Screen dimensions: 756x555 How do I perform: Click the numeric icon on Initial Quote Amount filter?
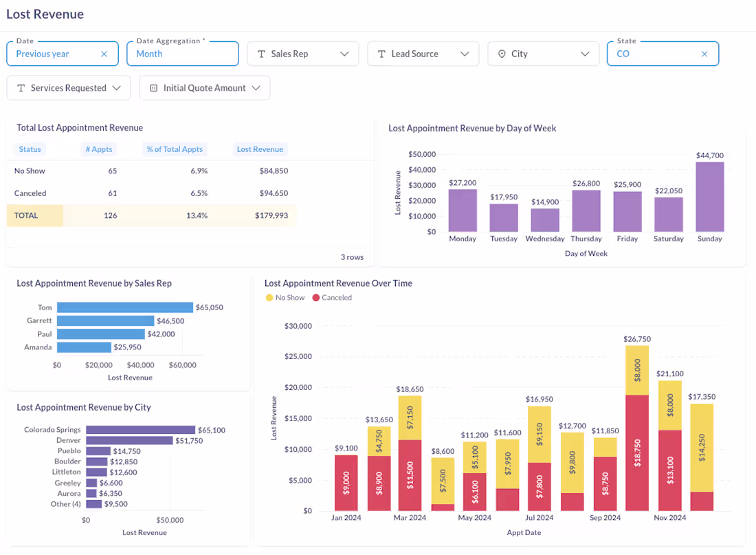(x=153, y=88)
